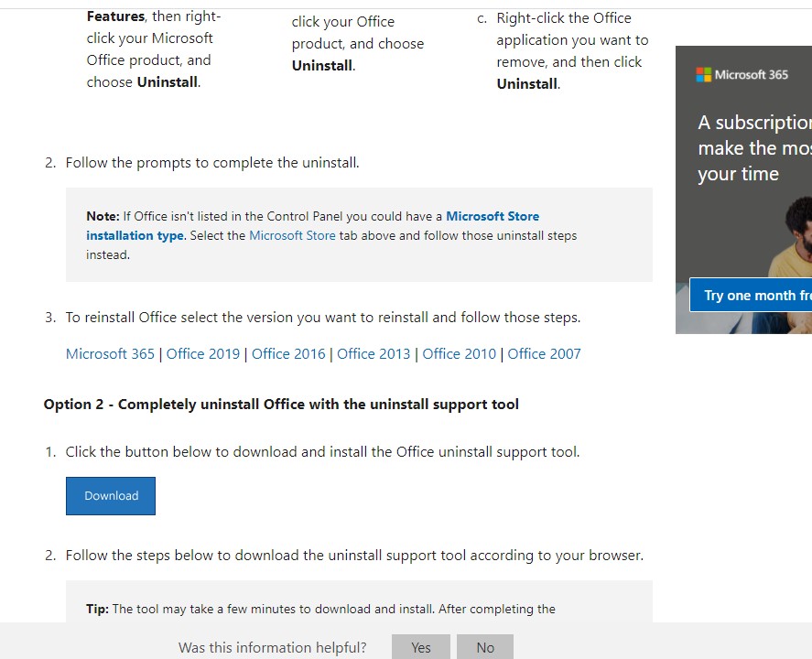This screenshot has width=812, height=659.
Task: Click the 'Follow the steps below to download' step
Action: pos(354,556)
